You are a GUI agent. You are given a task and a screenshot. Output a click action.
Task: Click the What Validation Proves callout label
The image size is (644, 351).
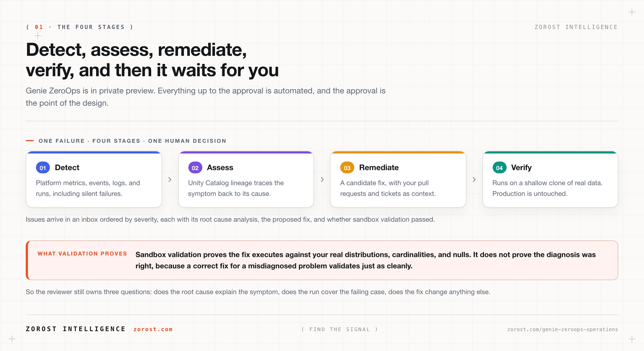tap(82, 254)
